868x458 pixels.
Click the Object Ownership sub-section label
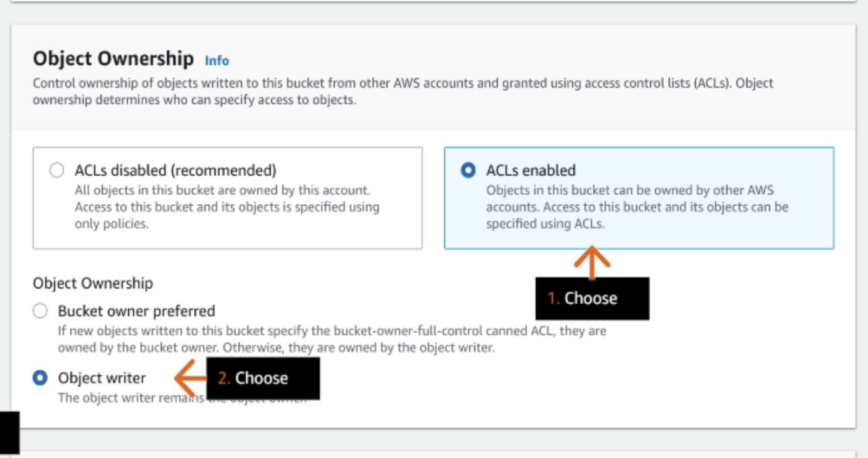tap(93, 283)
